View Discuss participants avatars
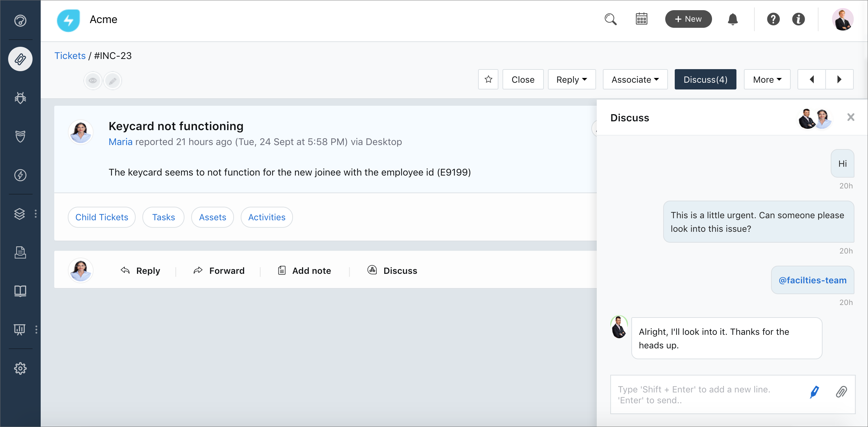The image size is (868, 427). [x=815, y=119]
